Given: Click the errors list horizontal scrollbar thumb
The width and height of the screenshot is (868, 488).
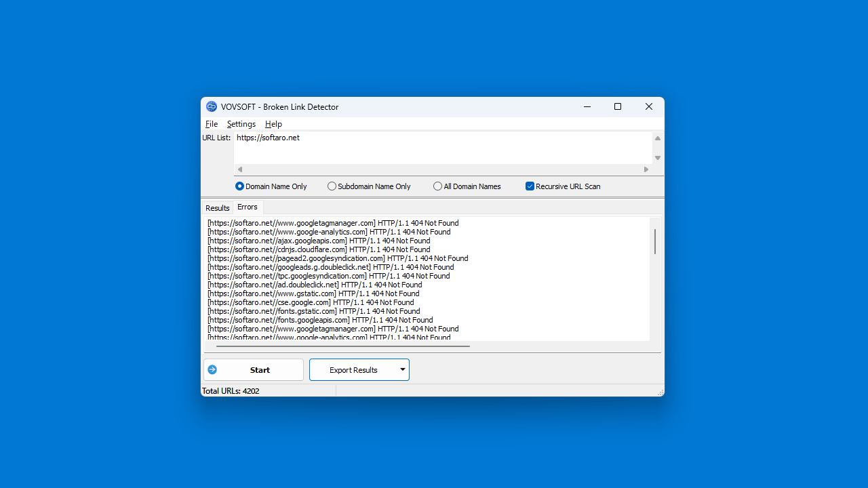Looking at the screenshot, I should point(342,346).
